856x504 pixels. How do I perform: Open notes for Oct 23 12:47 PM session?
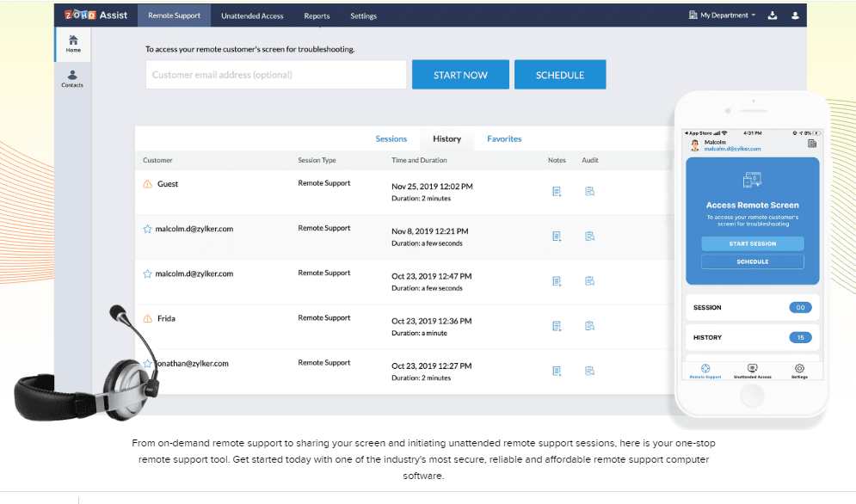pyautogui.click(x=557, y=281)
